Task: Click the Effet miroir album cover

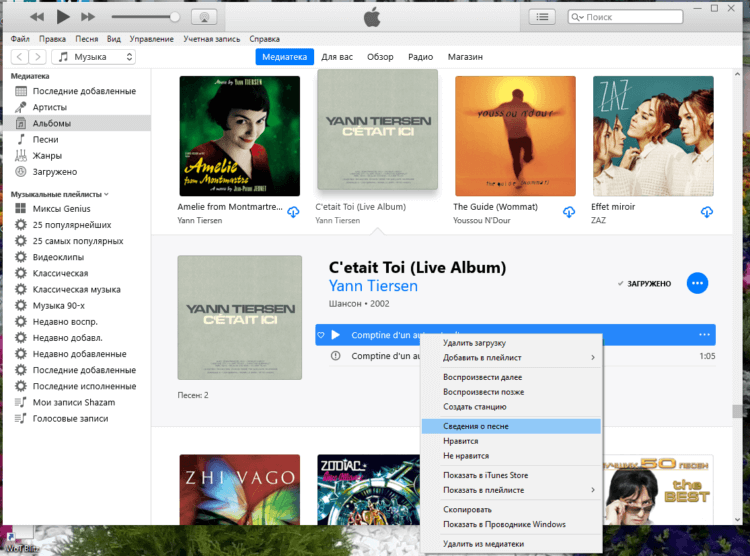Action: [x=653, y=136]
